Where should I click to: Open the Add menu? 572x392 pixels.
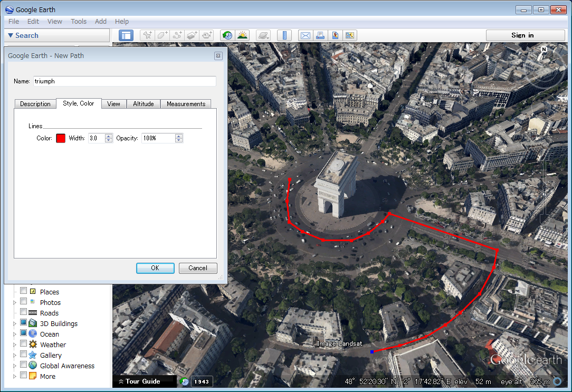(101, 22)
